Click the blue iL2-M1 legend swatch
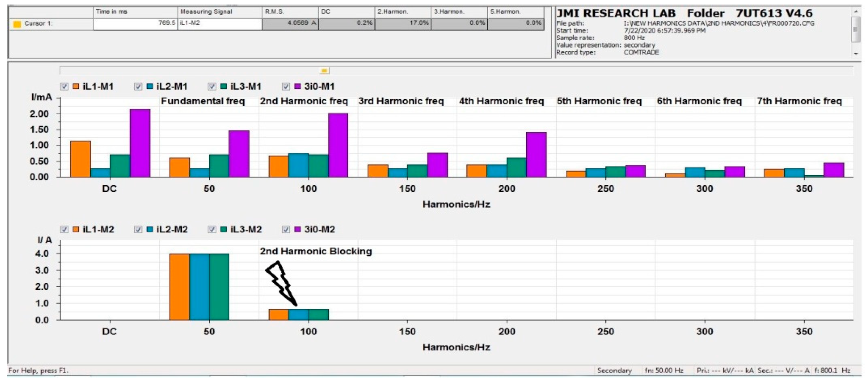Image resolution: width=868 pixels, height=383 pixels. click(x=150, y=86)
